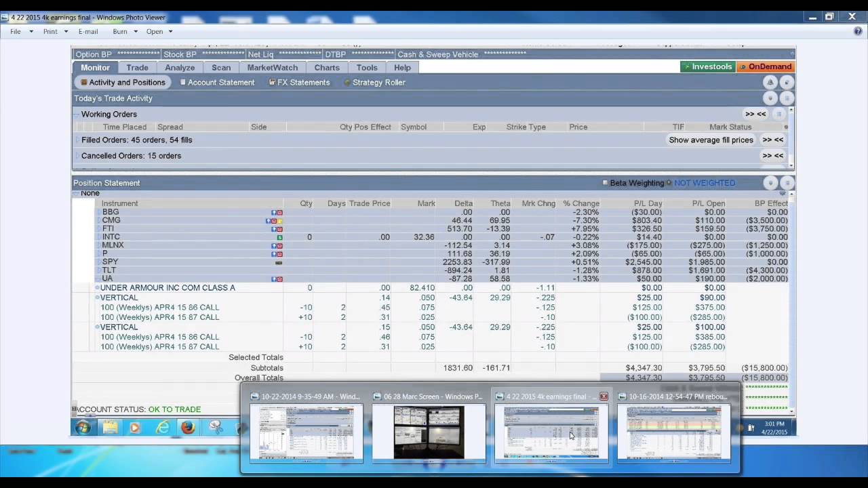Click the OnDemand button
The height and width of the screenshot is (488, 868).
tap(765, 66)
